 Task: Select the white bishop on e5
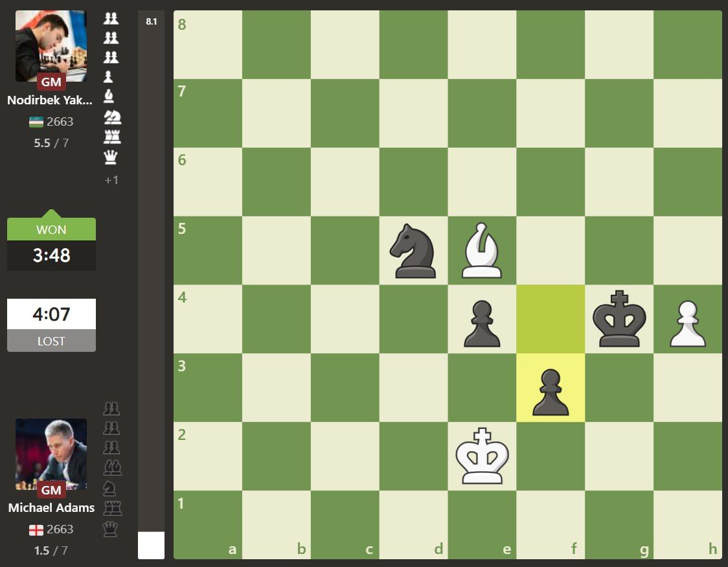(x=482, y=251)
